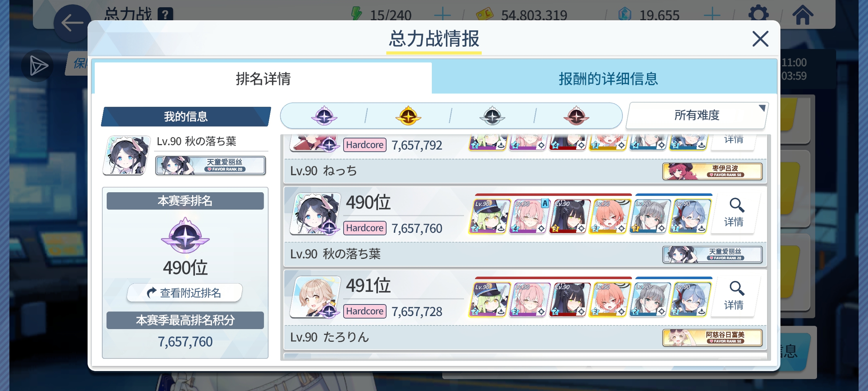Open 详情 for the 491位 entry

[x=734, y=297]
